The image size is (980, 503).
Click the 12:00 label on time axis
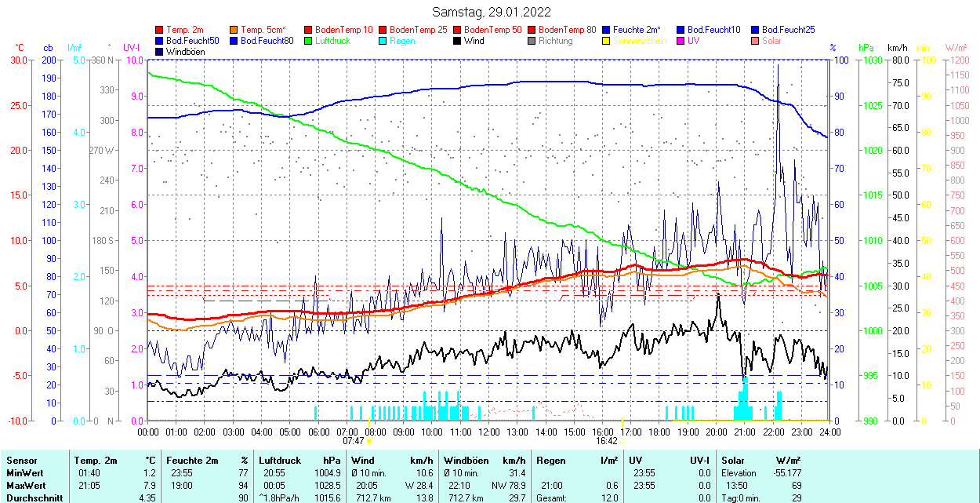click(x=489, y=432)
